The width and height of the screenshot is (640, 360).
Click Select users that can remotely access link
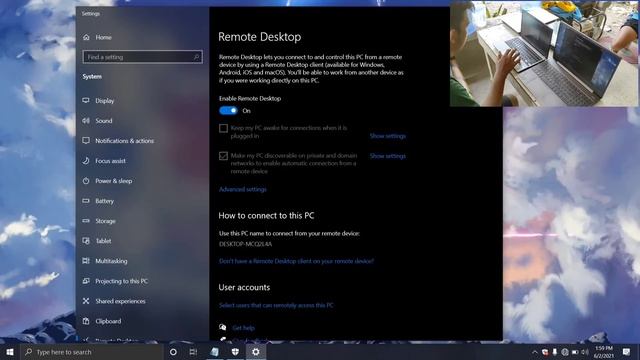[x=276, y=305]
